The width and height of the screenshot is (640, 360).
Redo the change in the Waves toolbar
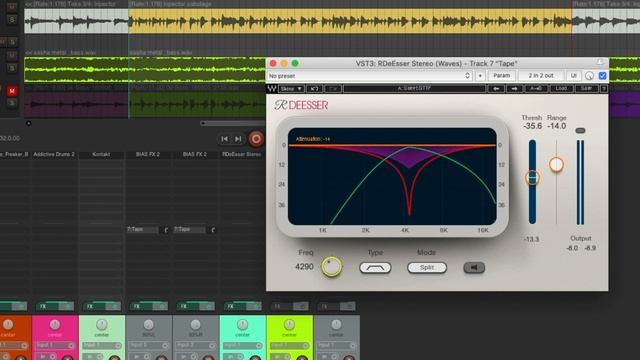click(x=333, y=89)
